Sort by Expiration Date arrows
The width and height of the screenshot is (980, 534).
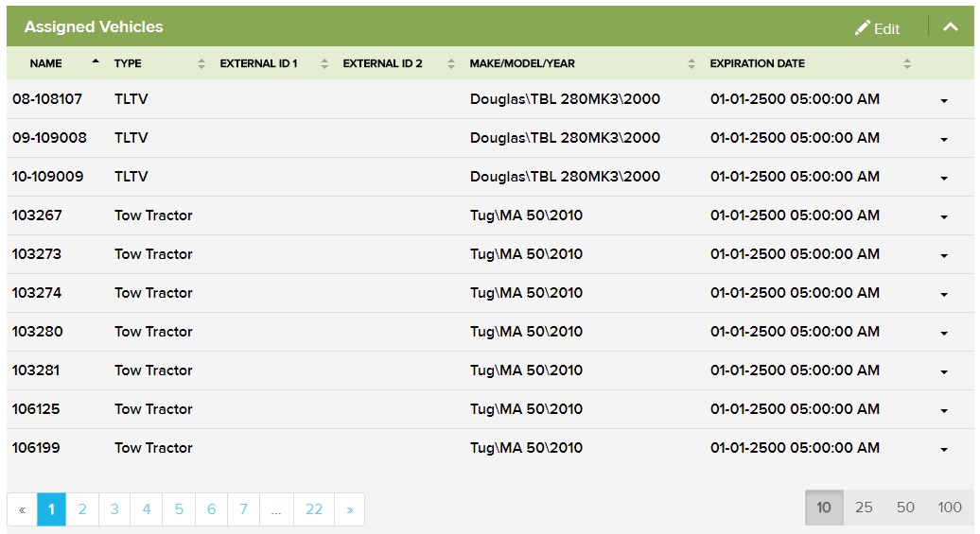tap(907, 64)
